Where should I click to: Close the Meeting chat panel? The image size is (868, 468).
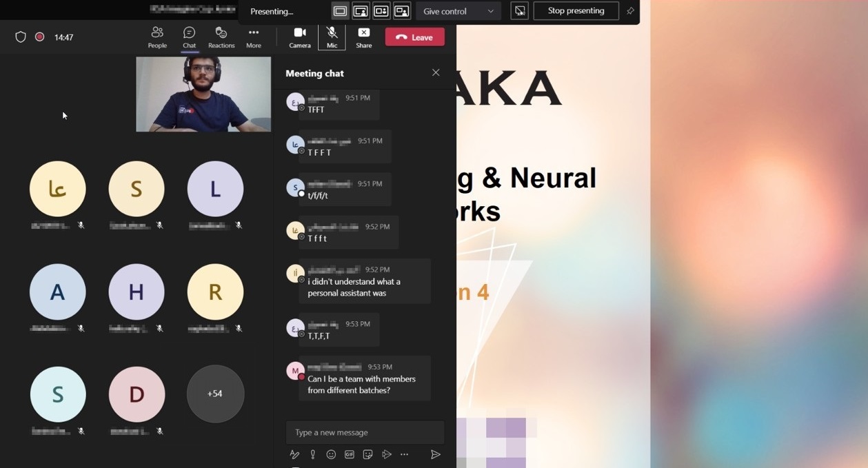tap(436, 72)
